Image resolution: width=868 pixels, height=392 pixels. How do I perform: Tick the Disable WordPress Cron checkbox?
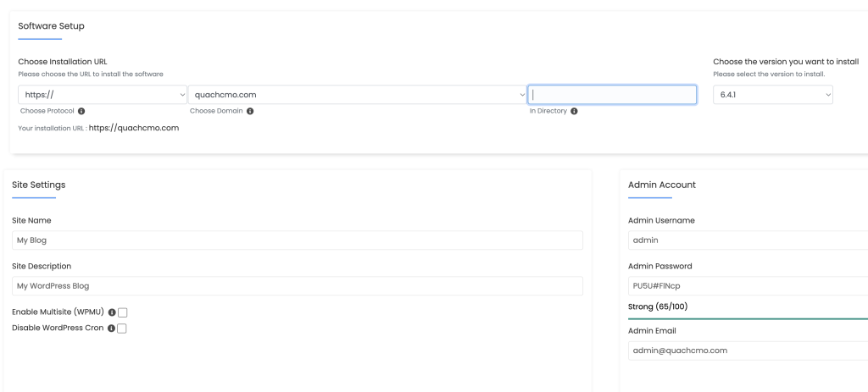click(x=122, y=329)
